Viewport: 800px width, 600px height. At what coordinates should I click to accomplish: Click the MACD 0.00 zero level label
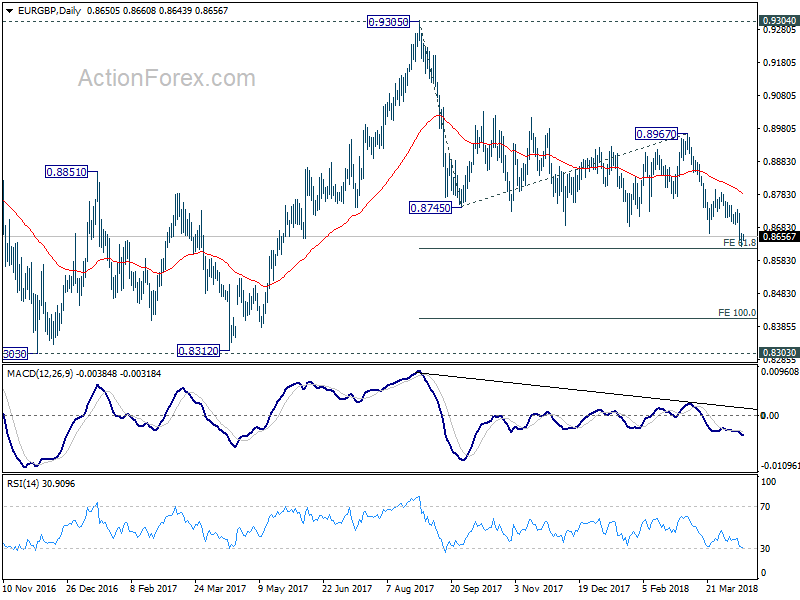coord(769,416)
